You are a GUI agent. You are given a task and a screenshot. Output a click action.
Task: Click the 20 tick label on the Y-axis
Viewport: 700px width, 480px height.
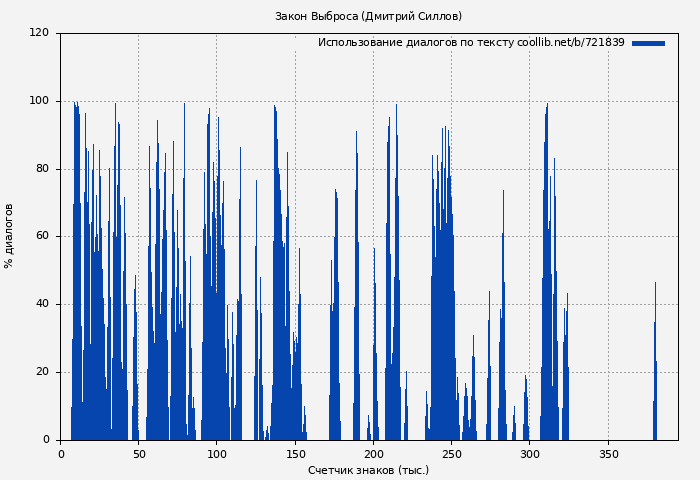42,372
